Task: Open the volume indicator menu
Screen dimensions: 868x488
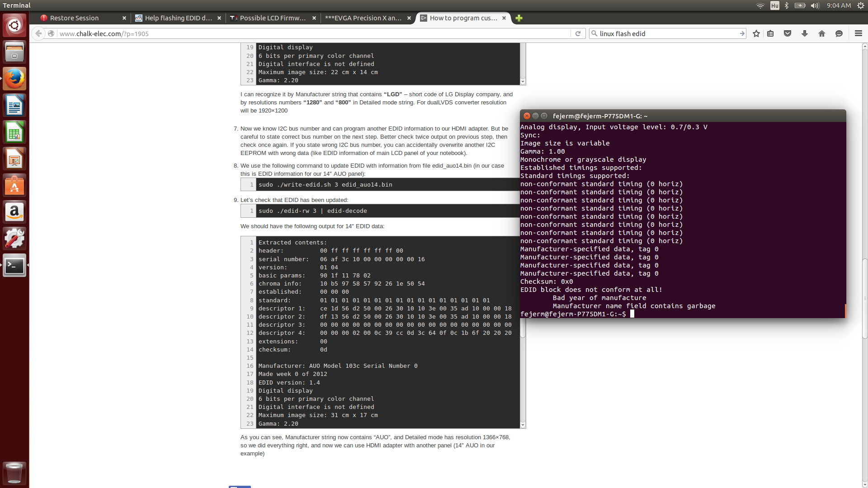Action: 815,5
